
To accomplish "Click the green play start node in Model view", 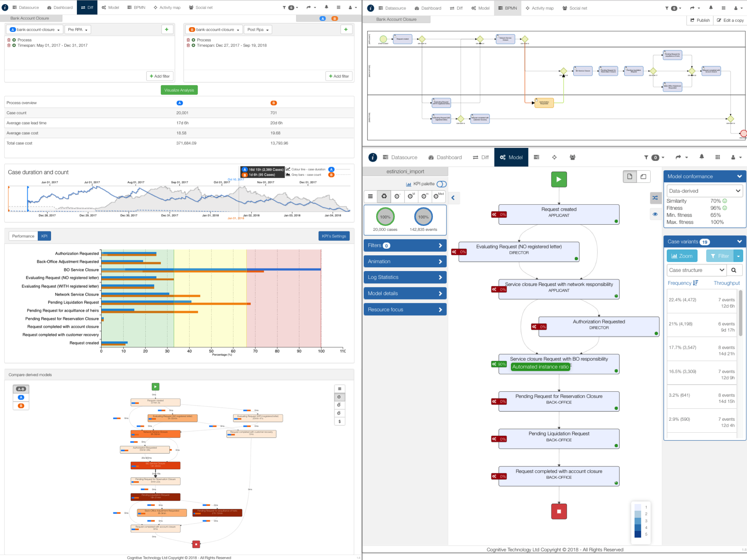I will tap(559, 179).
